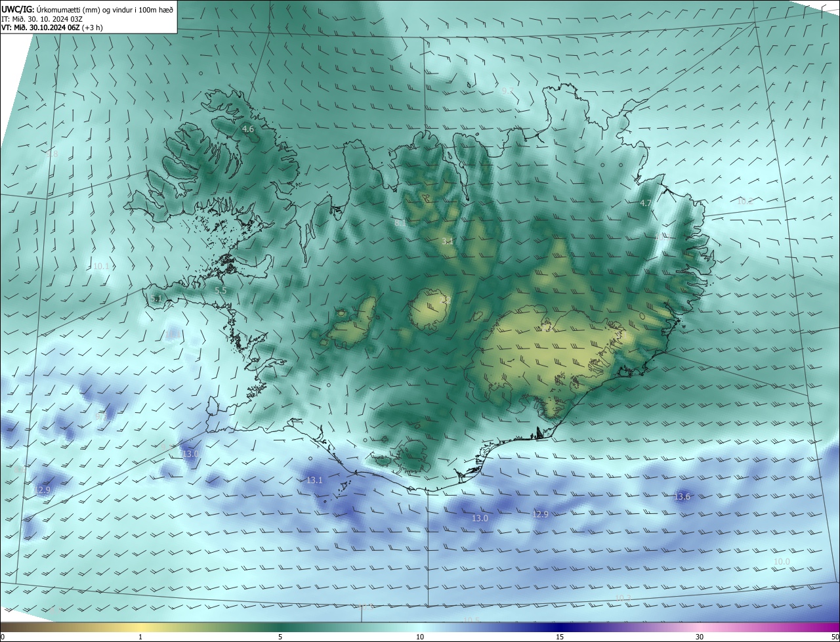Screen dimensions: 840x642
Task: Select the colorbar tick label 50
Action: 835,637
